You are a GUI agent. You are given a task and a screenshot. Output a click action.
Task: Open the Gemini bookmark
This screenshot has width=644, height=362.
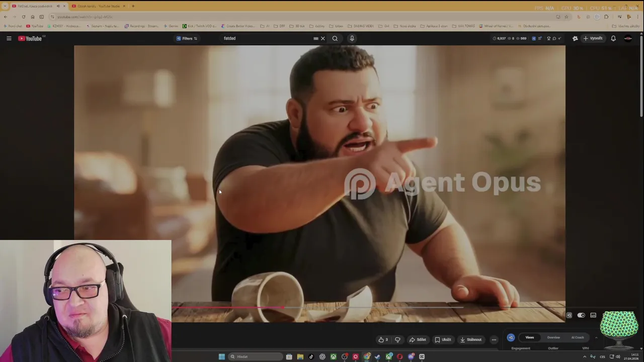171,26
